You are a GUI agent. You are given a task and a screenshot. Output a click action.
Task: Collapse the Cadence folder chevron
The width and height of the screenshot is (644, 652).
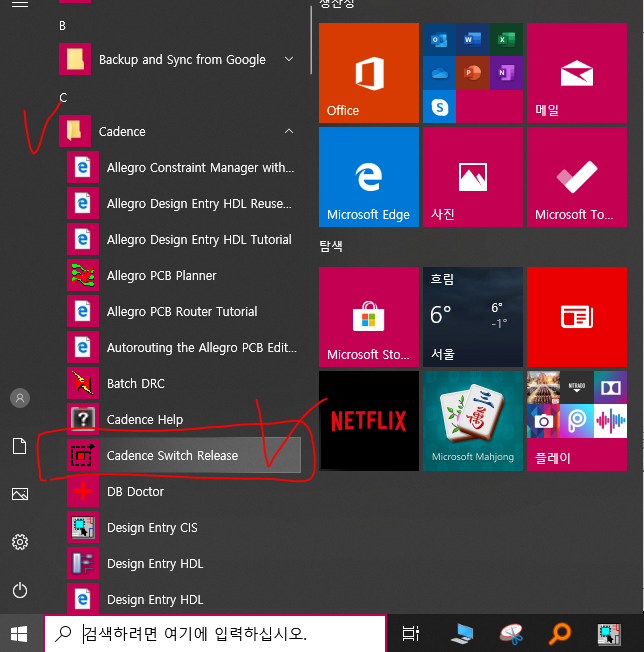[289, 131]
